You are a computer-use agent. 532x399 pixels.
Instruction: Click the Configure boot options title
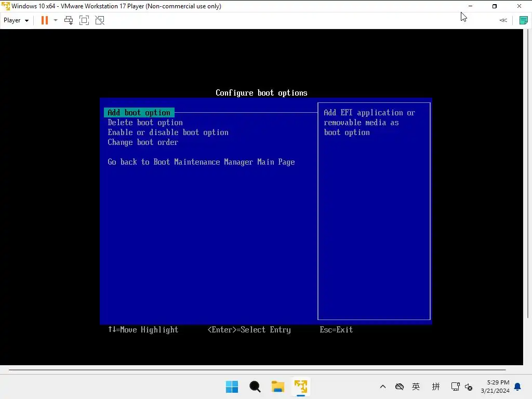point(262,93)
